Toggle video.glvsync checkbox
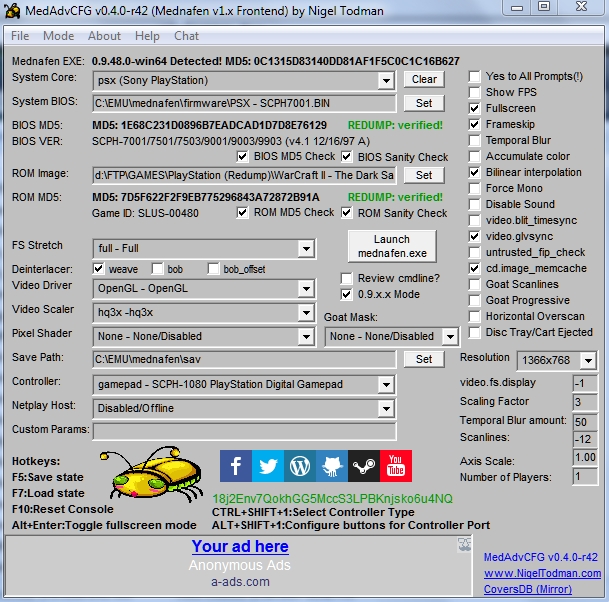This screenshot has width=609, height=602. click(475, 236)
